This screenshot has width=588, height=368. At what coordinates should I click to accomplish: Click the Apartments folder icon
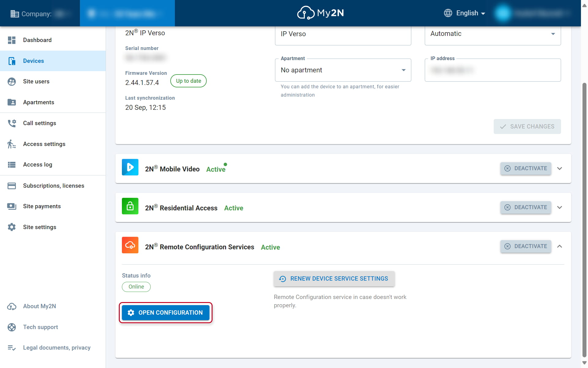point(12,102)
